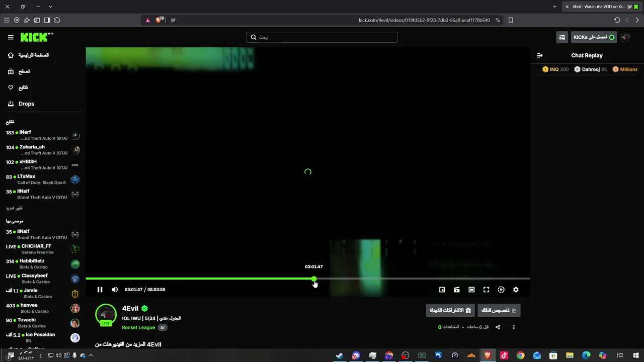Open File Explorer from the taskbar
This screenshot has width=644, height=362.
coord(570,355)
